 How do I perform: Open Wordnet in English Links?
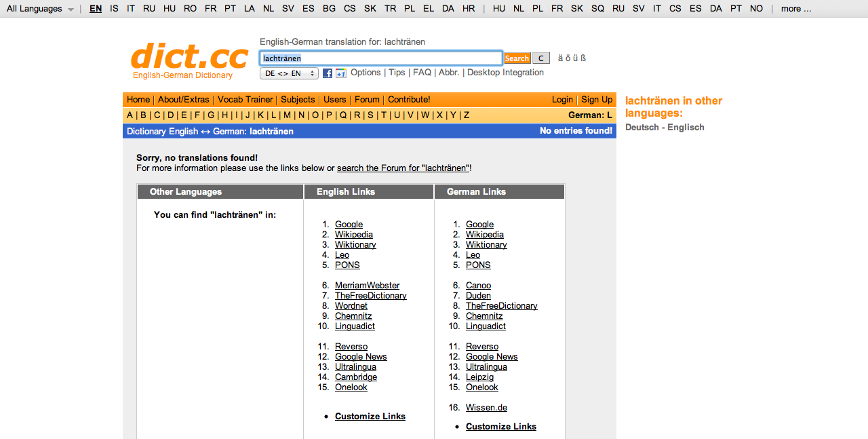351,306
